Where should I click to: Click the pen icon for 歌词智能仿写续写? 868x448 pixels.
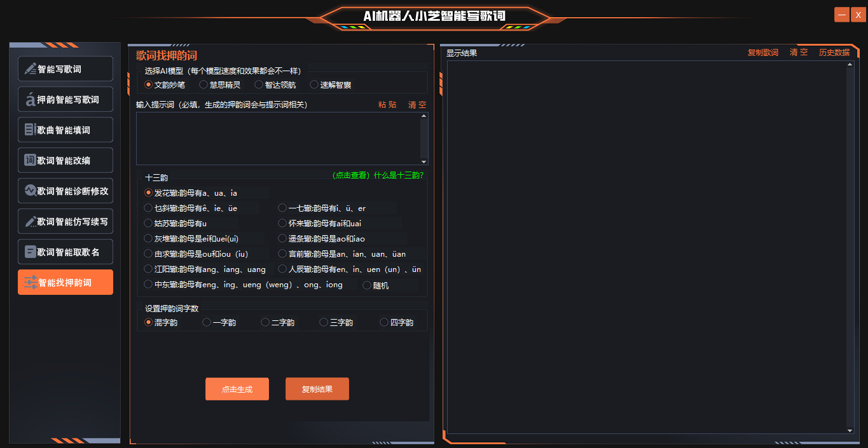coord(30,221)
